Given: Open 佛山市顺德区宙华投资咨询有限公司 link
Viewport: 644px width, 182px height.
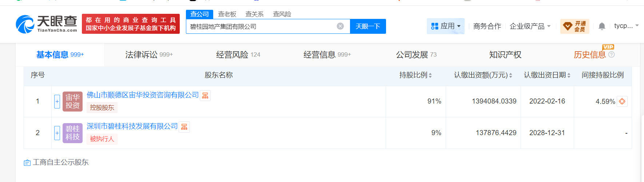Looking at the screenshot, I should tap(143, 95).
